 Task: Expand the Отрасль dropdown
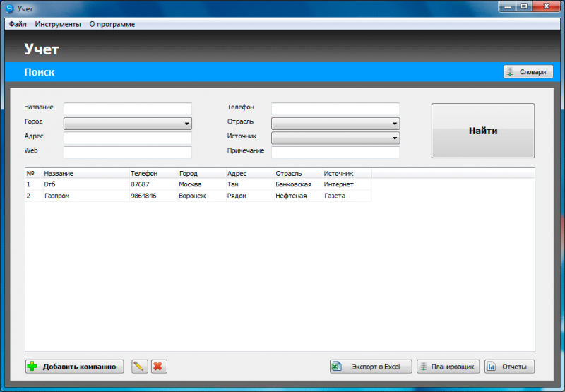tap(335, 124)
